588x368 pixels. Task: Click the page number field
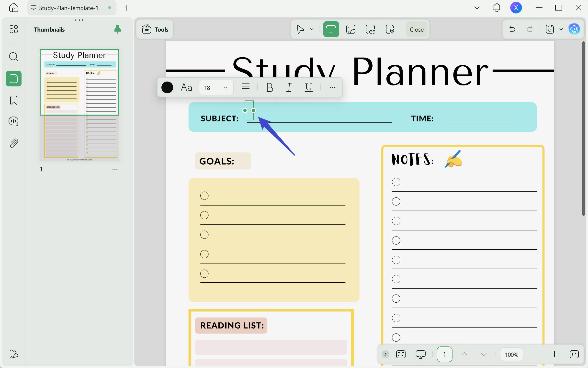[444, 354]
